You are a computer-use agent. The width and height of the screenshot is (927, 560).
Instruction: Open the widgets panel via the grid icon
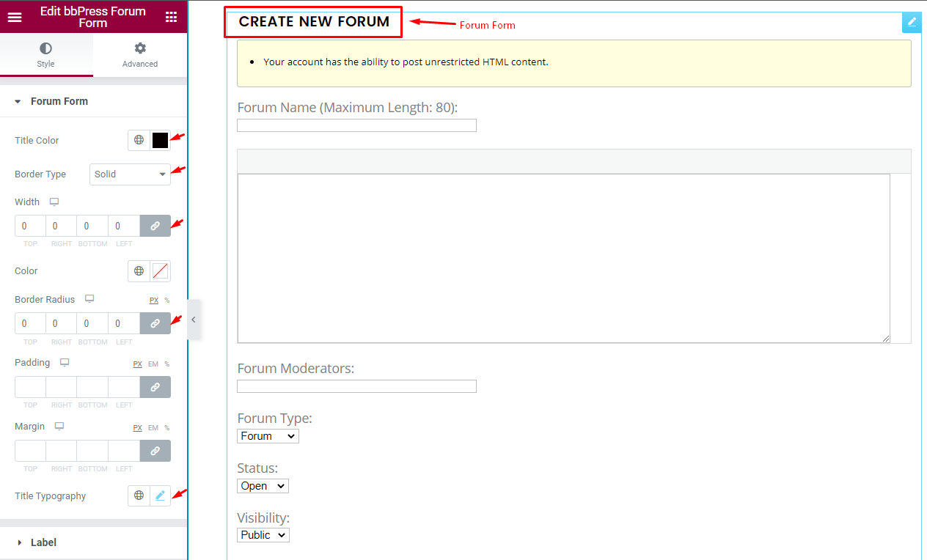coord(171,16)
